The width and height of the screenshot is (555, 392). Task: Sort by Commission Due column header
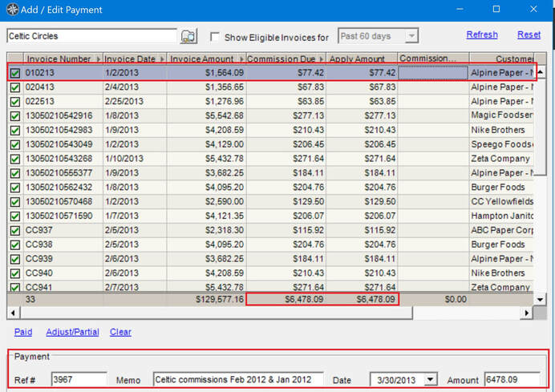tap(286, 59)
